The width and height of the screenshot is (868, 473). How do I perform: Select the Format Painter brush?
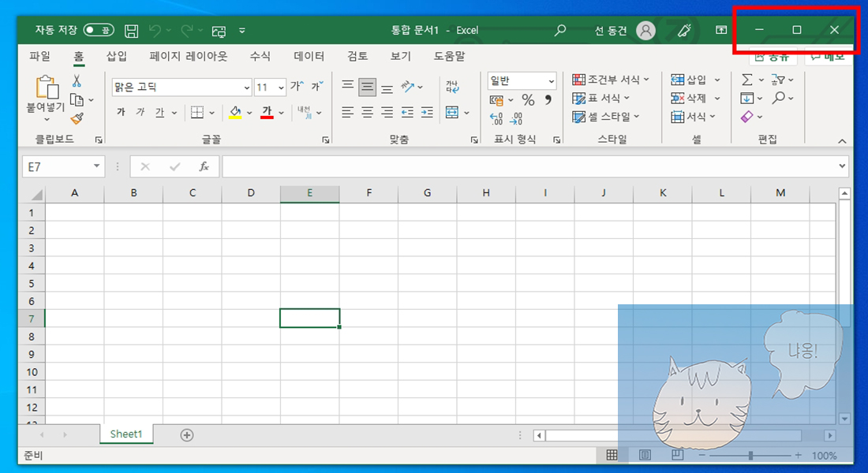[x=77, y=118]
